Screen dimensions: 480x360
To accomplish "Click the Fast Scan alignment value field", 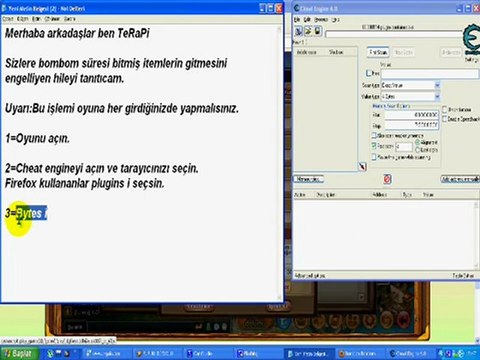I will 404,147.
